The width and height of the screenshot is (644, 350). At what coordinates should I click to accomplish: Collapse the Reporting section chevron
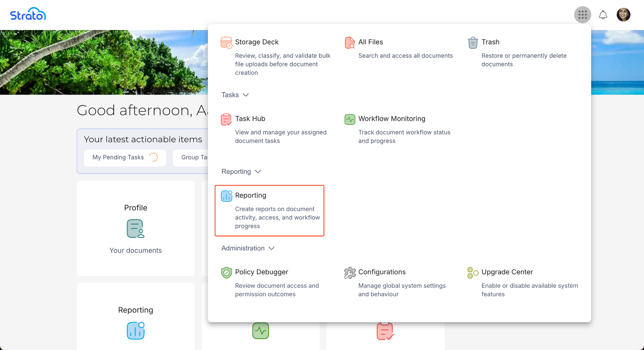pos(258,171)
